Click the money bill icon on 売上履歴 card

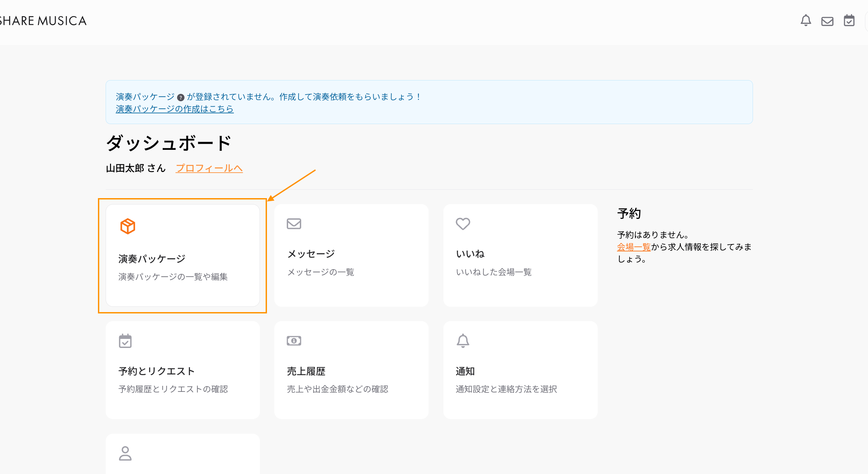(x=294, y=341)
